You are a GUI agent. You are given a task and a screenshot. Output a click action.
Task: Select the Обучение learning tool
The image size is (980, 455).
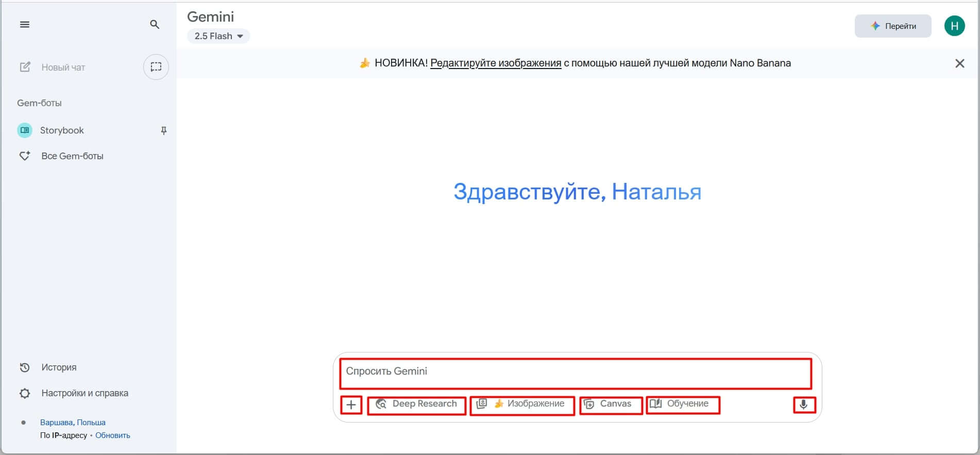tap(683, 405)
